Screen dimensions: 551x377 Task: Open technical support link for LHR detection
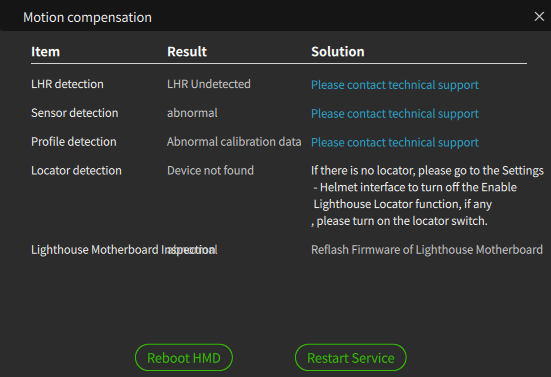point(395,85)
